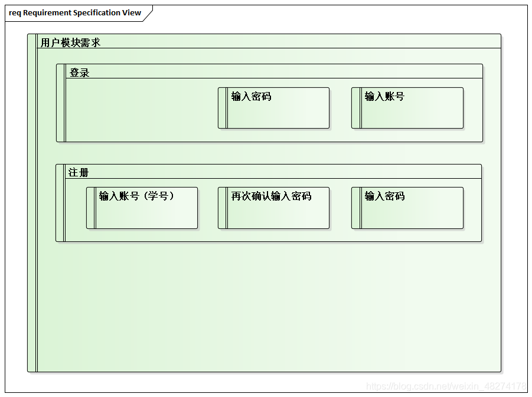This screenshot has width=532, height=397.
Task: Select the 再次确认输入密码 requirement box
Action: tap(273, 208)
